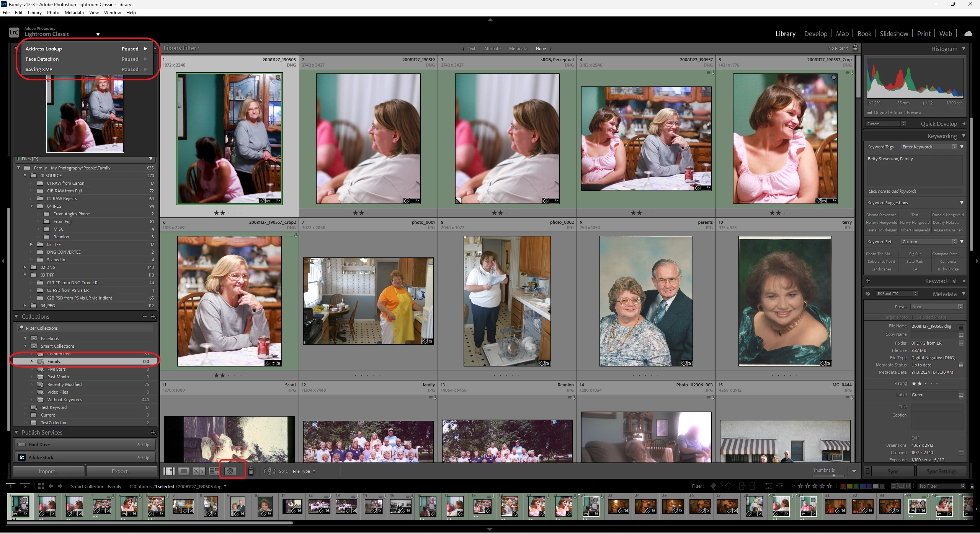Viewport: 980px width, 534px height.
Task: Switch to Loupe view icon
Action: (184, 471)
